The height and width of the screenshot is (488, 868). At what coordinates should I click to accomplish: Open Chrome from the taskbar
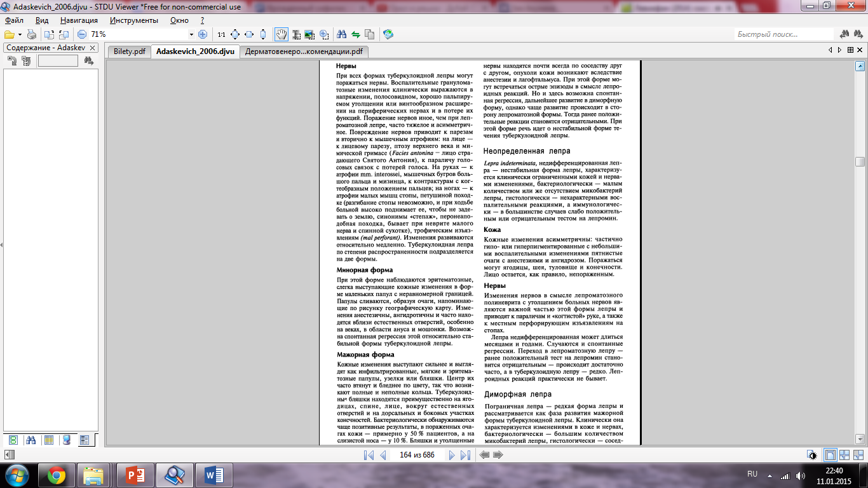tap(56, 475)
